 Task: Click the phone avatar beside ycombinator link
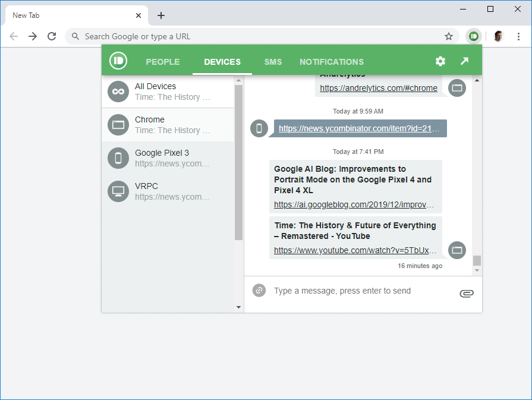pyautogui.click(x=259, y=128)
